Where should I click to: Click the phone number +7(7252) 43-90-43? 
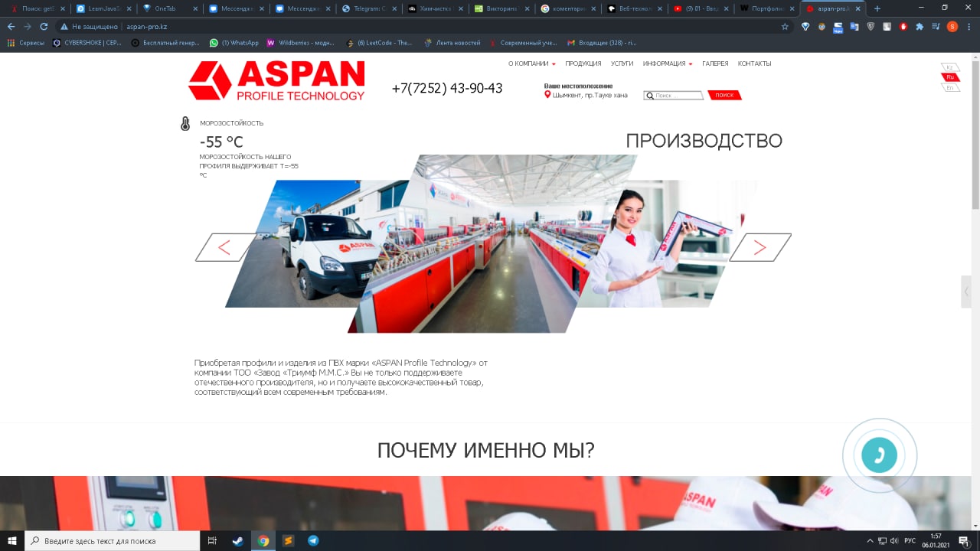[447, 88]
